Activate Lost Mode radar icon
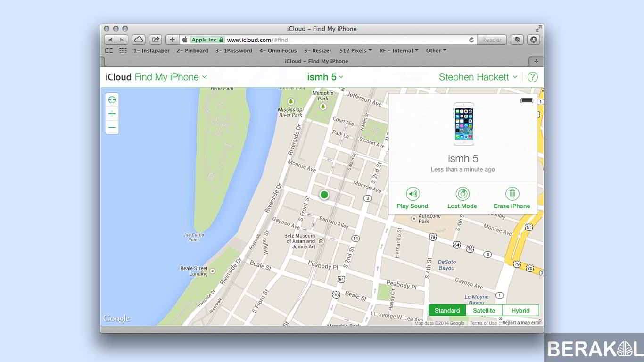 pos(462,194)
